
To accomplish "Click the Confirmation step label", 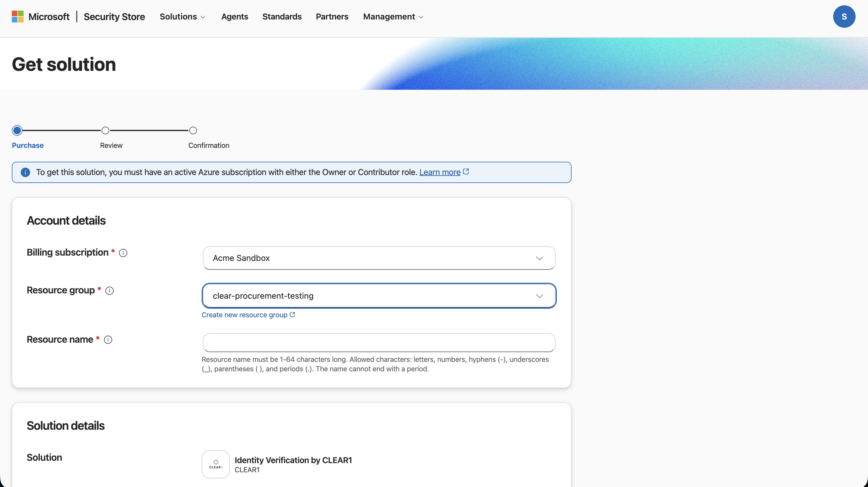I will [x=208, y=146].
